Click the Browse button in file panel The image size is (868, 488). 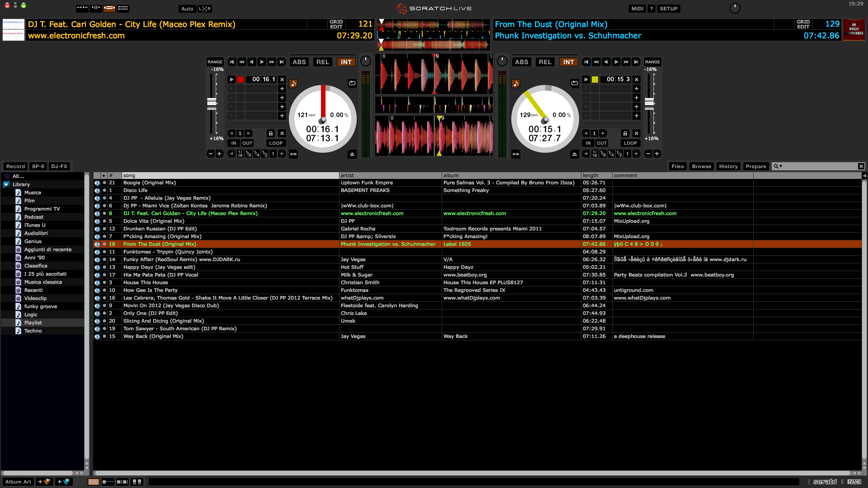[702, 166]
